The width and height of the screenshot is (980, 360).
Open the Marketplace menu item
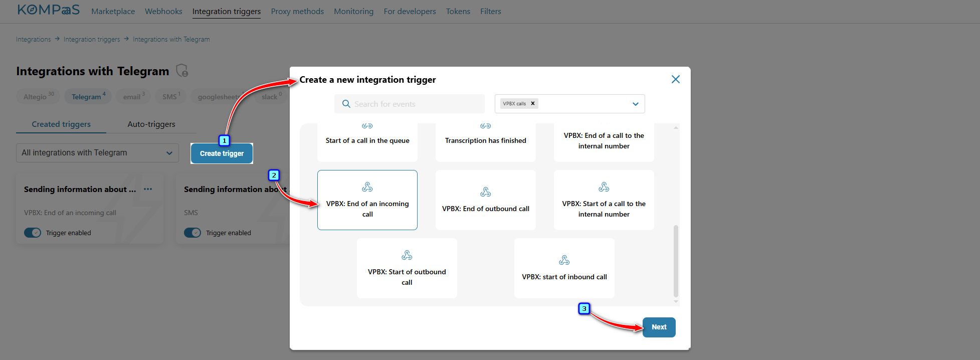[113, 11]
